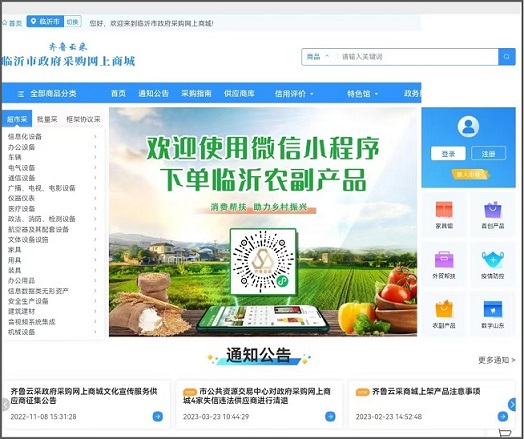Open the 数字山东 icon
The height and width of the screenshot is (439, 524).
(493, 309)
